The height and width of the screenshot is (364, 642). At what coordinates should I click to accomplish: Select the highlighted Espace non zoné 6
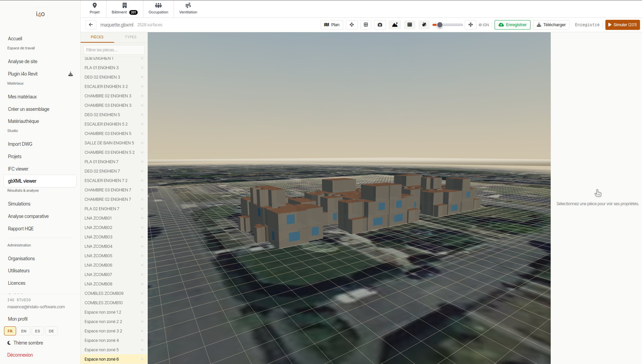[x=114, y=359]
